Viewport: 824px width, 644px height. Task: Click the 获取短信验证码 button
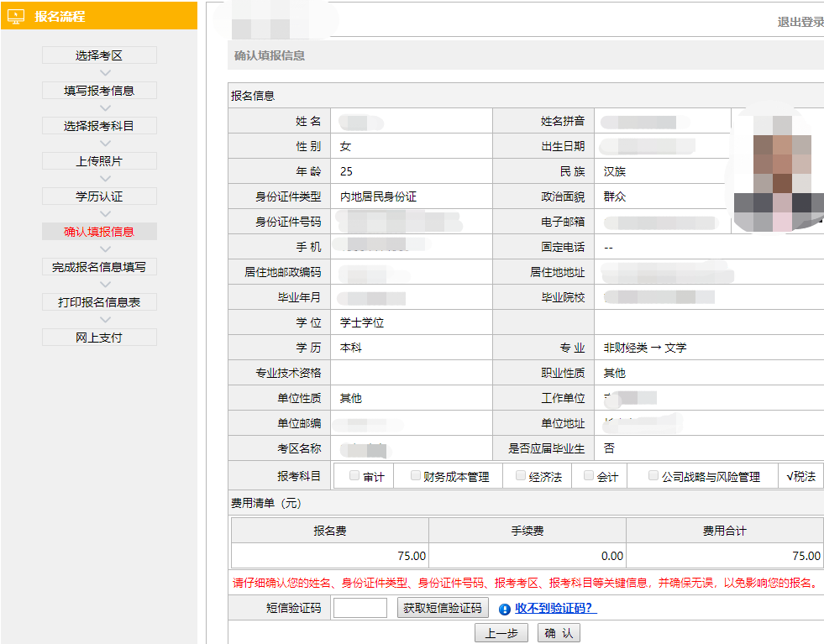[x=443, y=607]
